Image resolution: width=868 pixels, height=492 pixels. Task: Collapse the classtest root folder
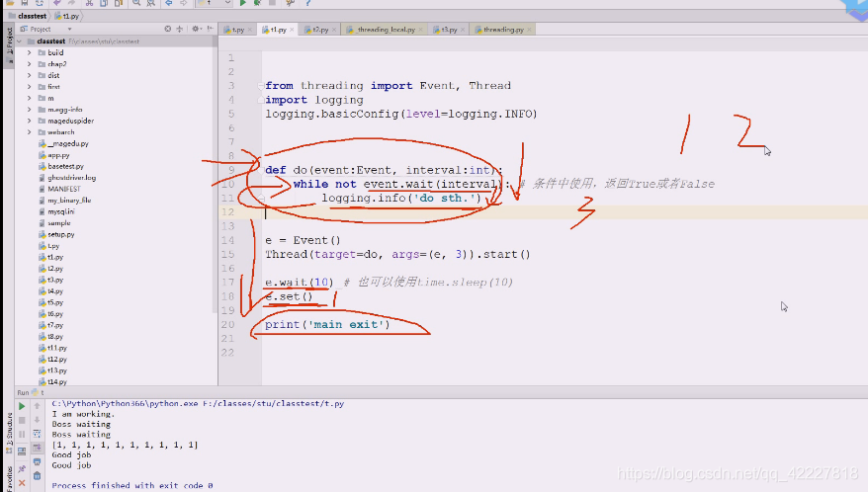20,41
